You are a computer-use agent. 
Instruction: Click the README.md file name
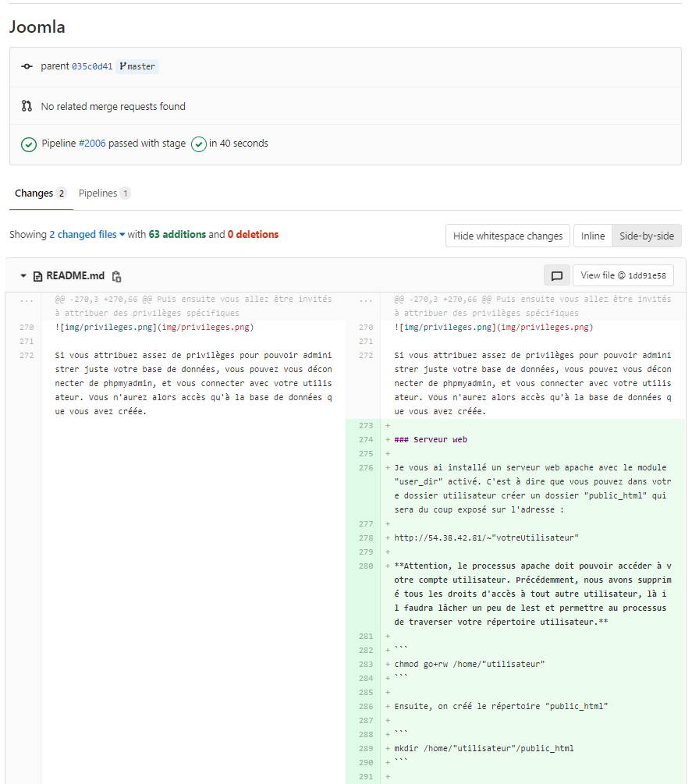click(x=76, y=276)
